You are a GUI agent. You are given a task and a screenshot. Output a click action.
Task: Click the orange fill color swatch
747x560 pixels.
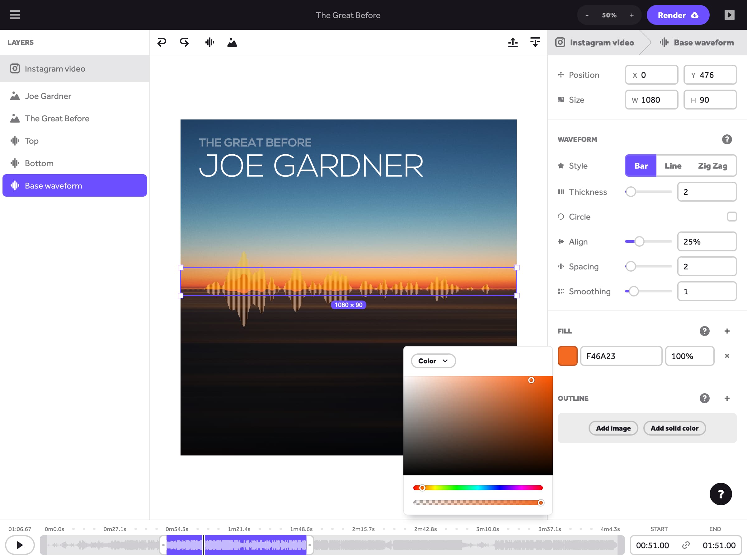[x=567, y=356]
